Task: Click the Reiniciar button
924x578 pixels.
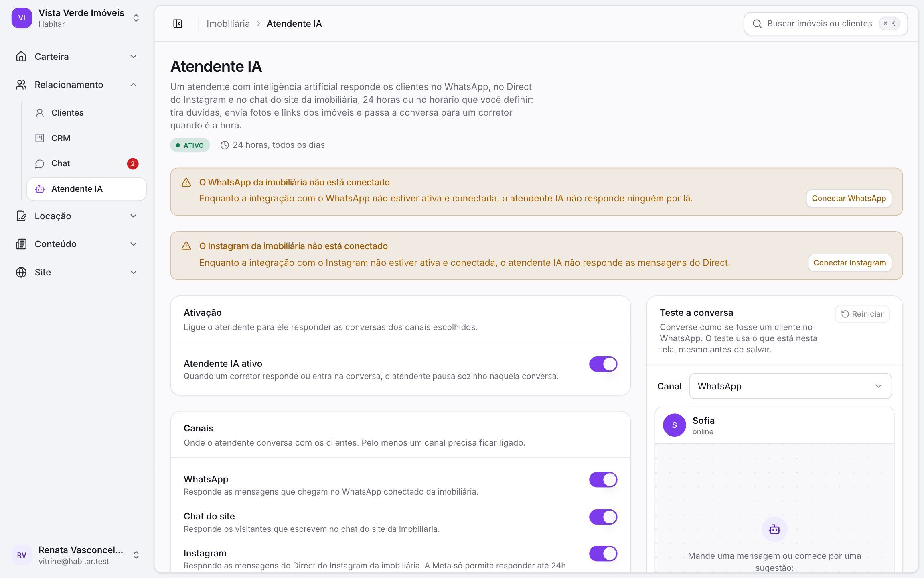Action: (862, 314)
